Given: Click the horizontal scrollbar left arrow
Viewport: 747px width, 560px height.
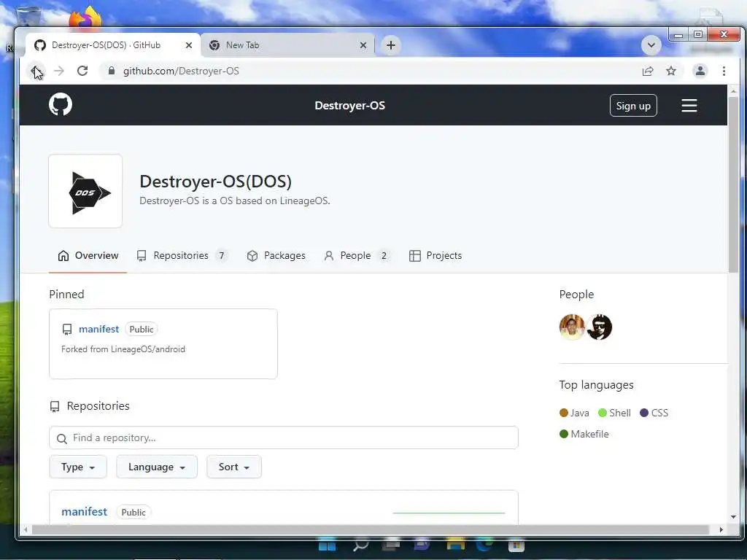Looking at the screenshot, I should pos(26,529).
